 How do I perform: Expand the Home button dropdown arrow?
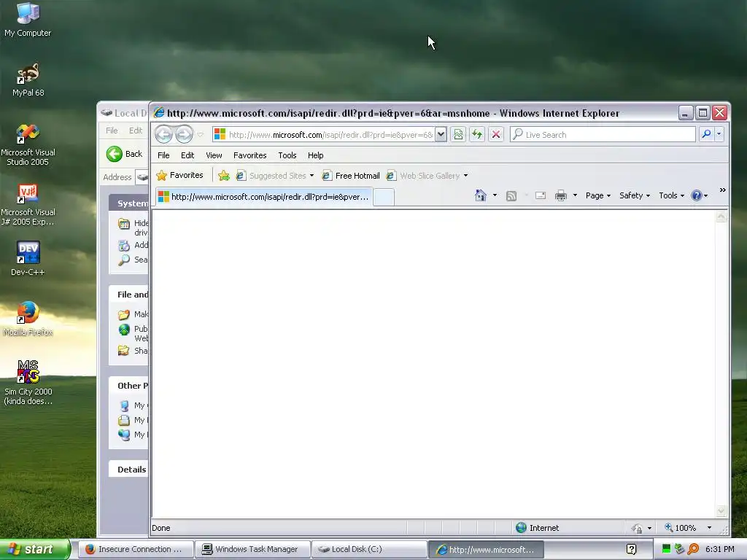pos(495,195)
